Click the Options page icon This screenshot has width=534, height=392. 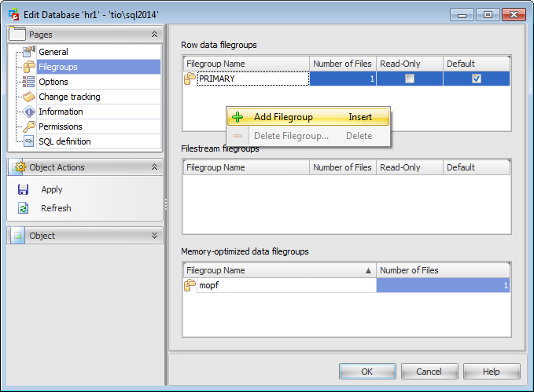tap(29, 82)
